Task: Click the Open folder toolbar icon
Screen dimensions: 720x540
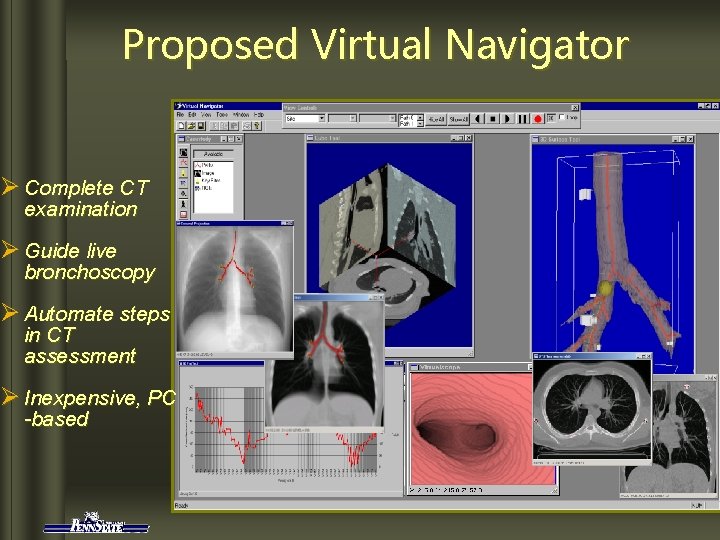Action: 191,125
